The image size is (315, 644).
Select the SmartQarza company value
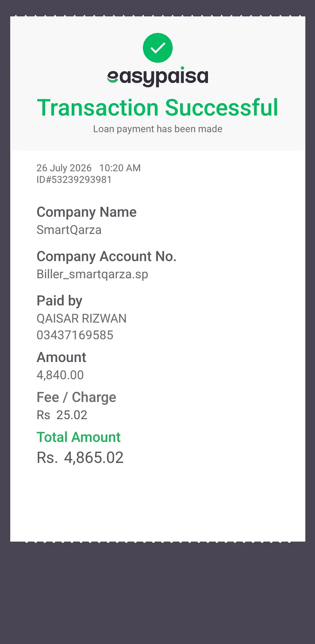coord(69,230)
